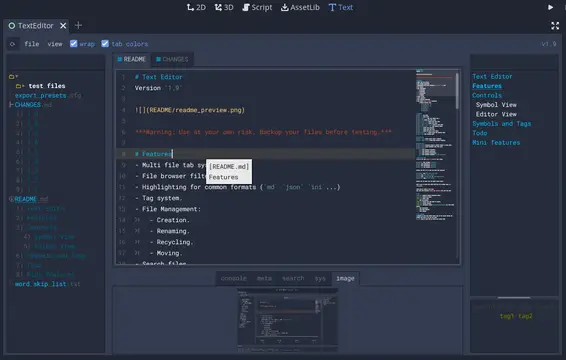Switch to the CHANGES tab
Viewport: 566px width, 360px height.
coord(172,59)
